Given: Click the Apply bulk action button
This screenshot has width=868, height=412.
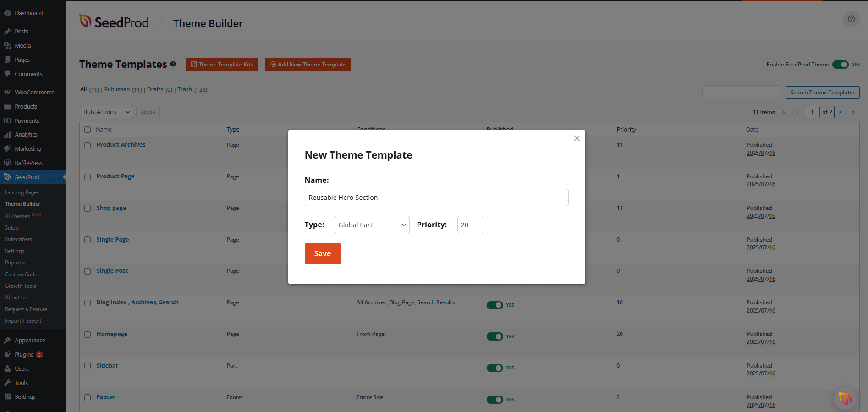Looking at the screenshot, I should (x=148, y=112).
